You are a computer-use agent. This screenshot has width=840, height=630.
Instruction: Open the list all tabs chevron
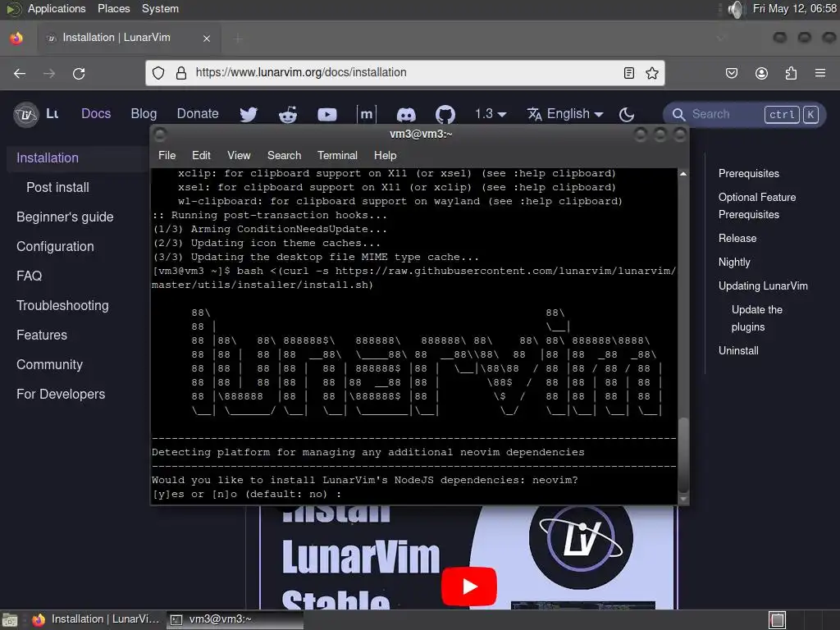pos(721,38)
